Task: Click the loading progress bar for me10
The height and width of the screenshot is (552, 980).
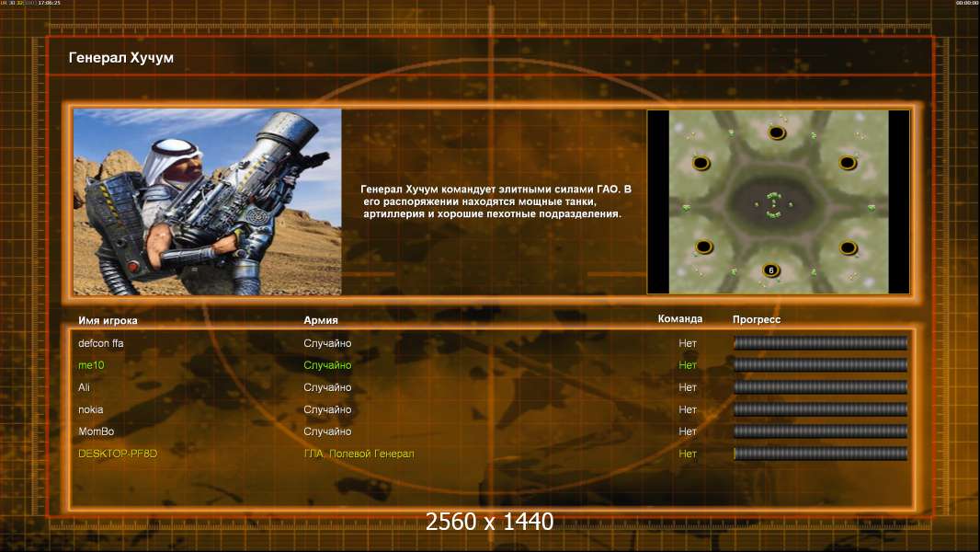Action: click(x=821, y=364)
